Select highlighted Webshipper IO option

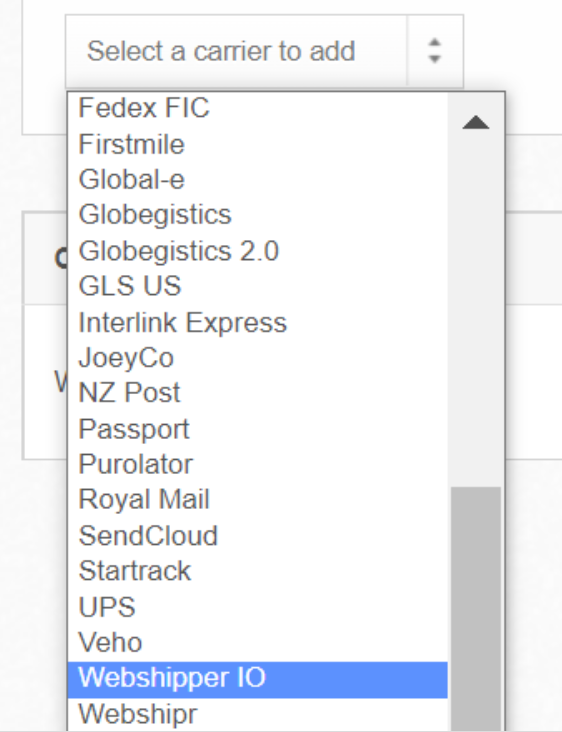pyautogui.click(x=258, y=679)
